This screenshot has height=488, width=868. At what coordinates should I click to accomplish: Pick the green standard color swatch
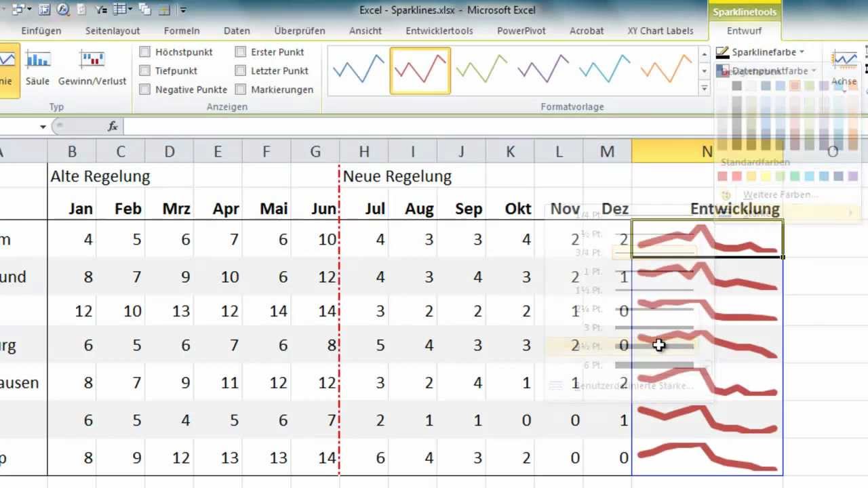(795, 176)
